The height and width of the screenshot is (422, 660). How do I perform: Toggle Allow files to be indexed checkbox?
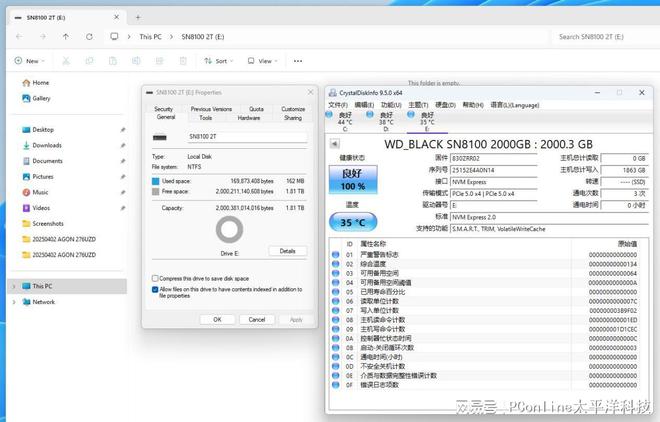point(155,289)
